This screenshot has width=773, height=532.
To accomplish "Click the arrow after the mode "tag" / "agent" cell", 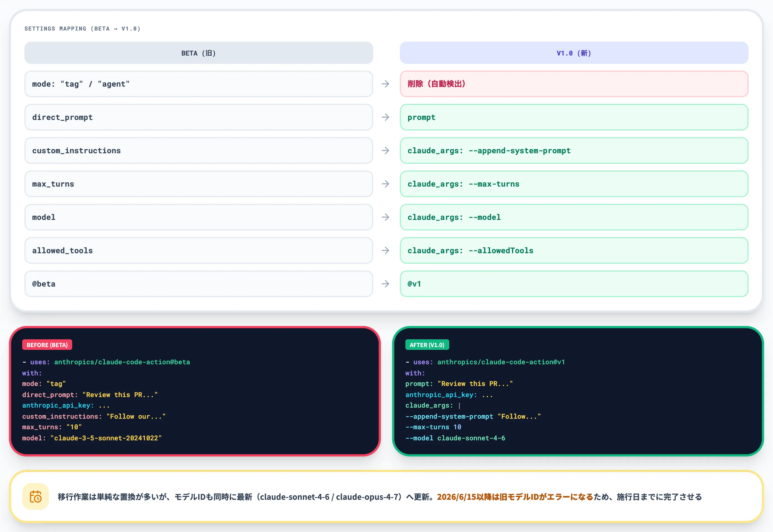I will tap(386, 84).
